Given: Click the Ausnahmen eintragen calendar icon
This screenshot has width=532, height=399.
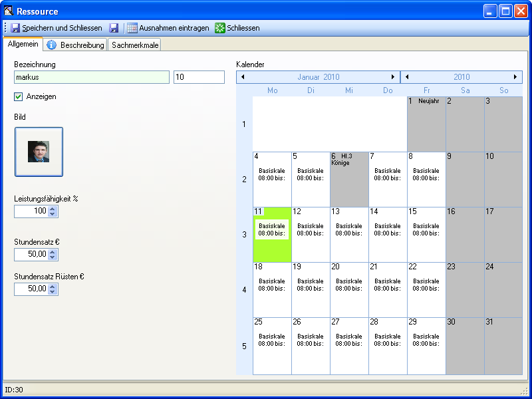Looking at the screenshot, I should [132, 28].
